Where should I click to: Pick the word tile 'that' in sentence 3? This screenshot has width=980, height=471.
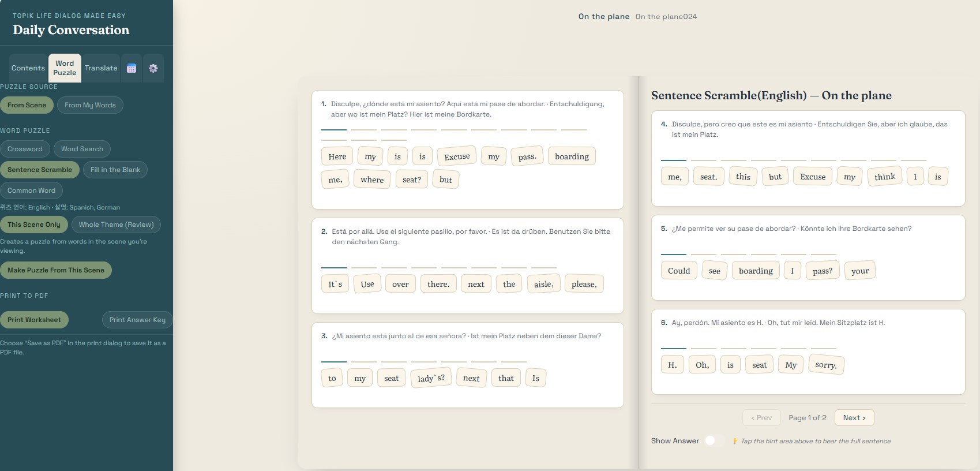pos(506,378)
